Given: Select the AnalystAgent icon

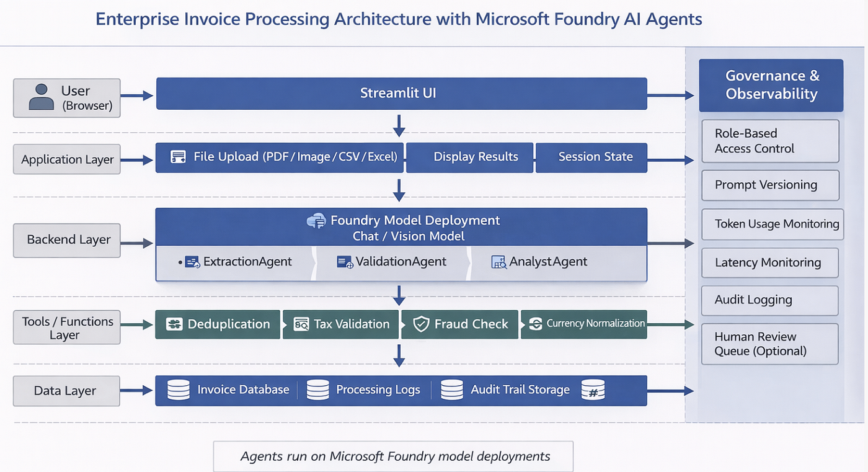Looking at the screenshot, I should coord(499,262).
